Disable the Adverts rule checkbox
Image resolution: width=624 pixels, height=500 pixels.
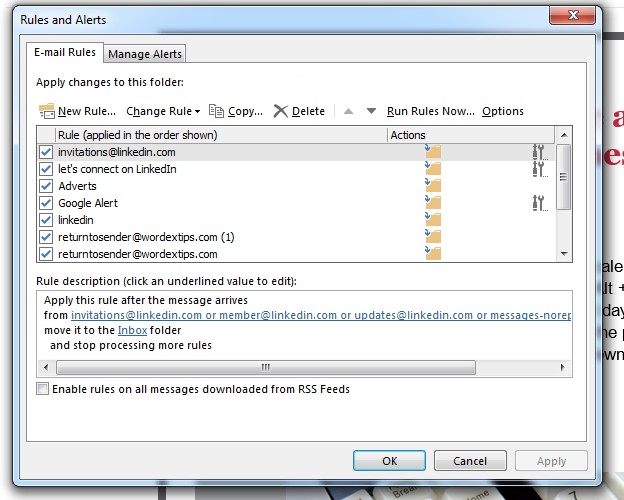point(46,186)
